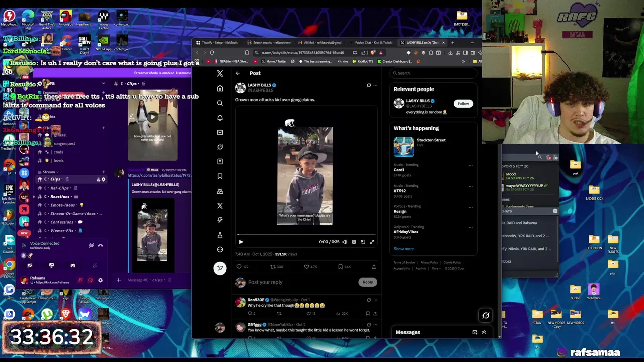Image resolution: width=644 pixels, height=362 pixels.
Task: Follow LASHY BILLS in Relevant people
Action: 463,104
